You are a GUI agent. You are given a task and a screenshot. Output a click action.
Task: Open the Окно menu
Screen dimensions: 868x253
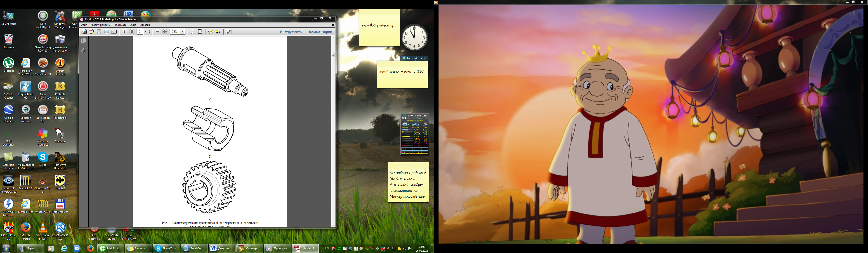tap(133, 25)
